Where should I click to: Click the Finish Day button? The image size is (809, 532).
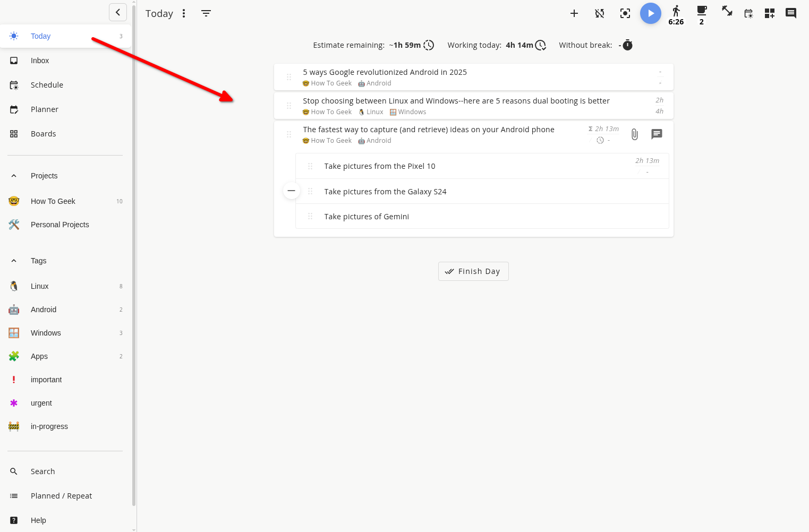pos(473,271)
